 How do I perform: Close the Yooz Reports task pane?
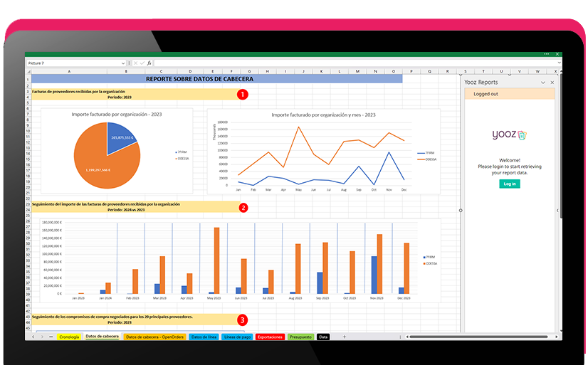tap(552, 82)
